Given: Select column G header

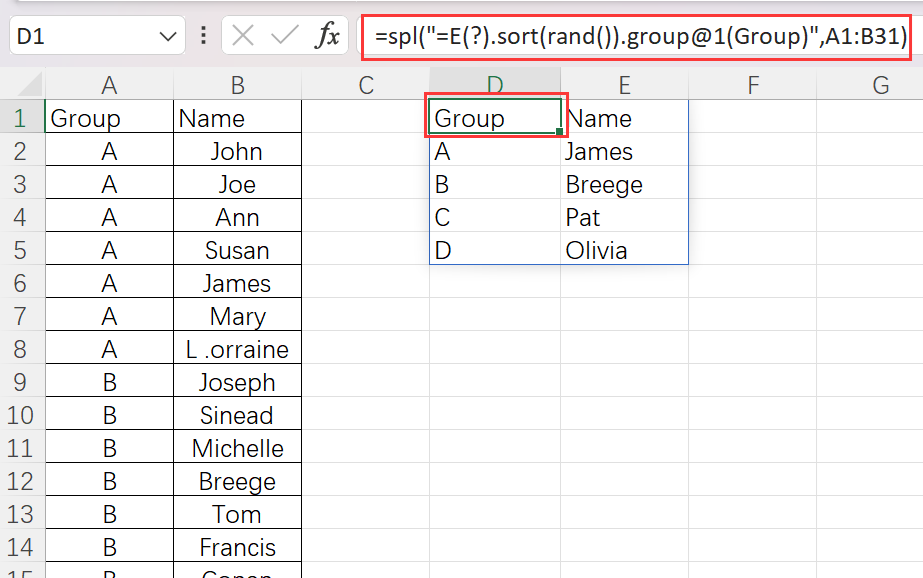Looking at the screenshot, I should pos(880,85).
